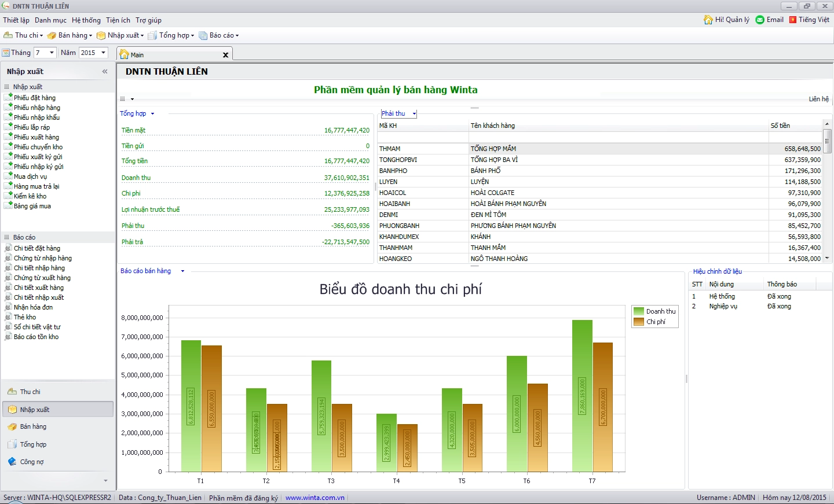
Task: Open Phiếu chuyển kho
Action: 38,147
